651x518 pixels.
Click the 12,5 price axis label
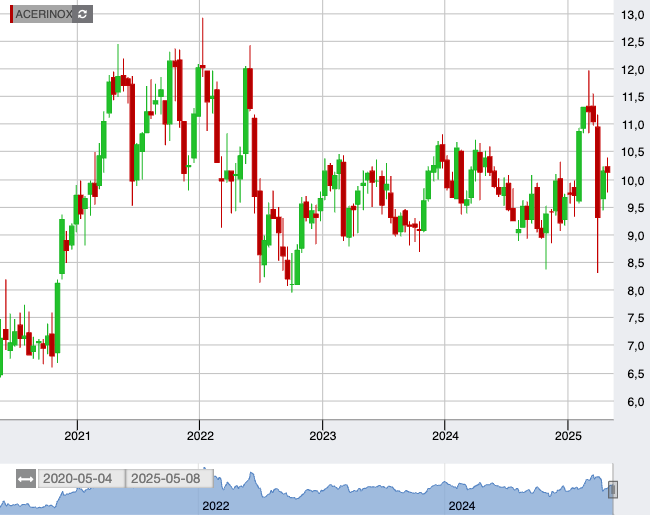tap(633, 42)
